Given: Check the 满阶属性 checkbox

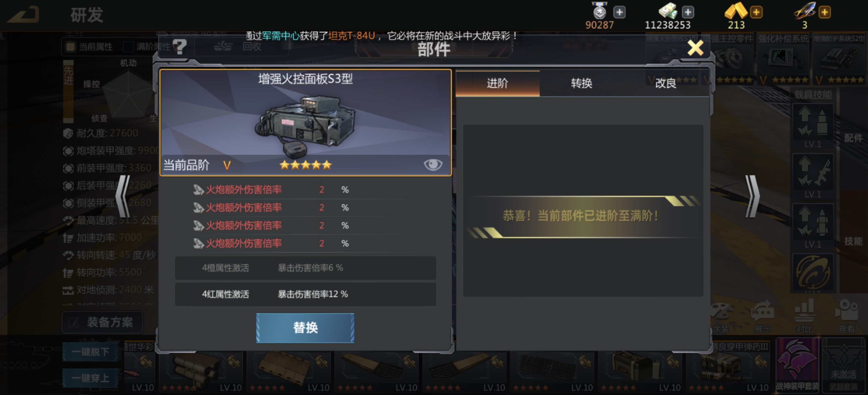Looking at the screenshot, I should click(128, 47).
